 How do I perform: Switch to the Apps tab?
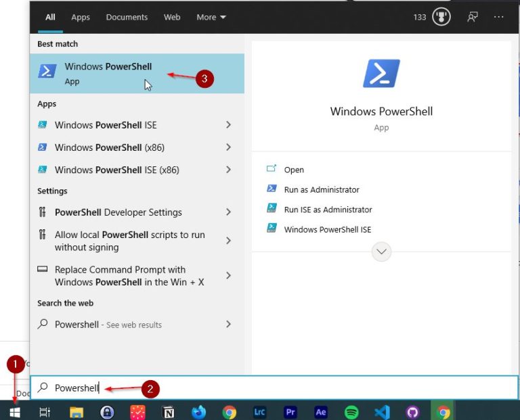(81, 17)
